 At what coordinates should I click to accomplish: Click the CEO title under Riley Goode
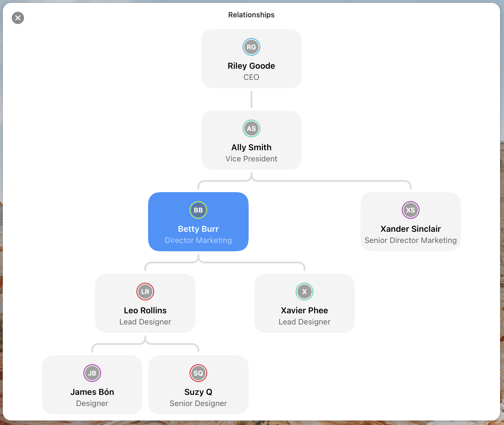[x=251, y=77]
